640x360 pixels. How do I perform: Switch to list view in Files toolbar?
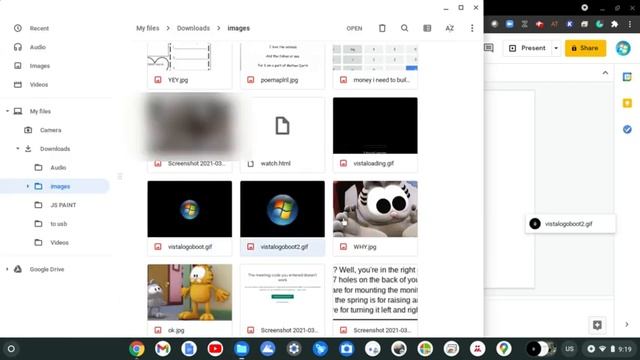tap(427, 28)
